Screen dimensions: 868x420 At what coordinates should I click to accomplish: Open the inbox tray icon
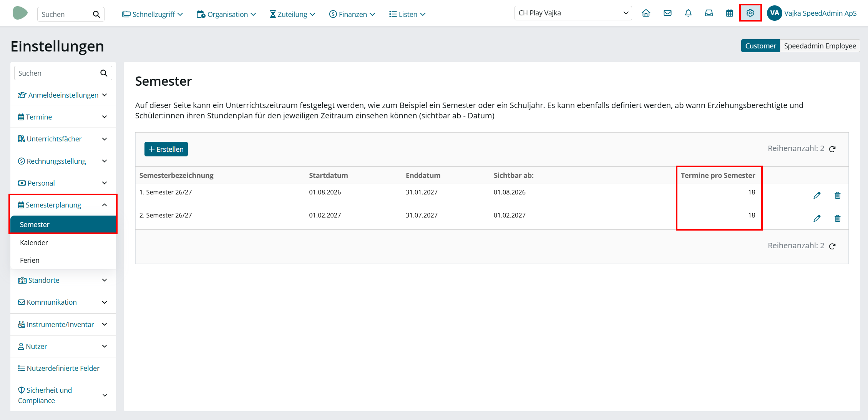709,13
